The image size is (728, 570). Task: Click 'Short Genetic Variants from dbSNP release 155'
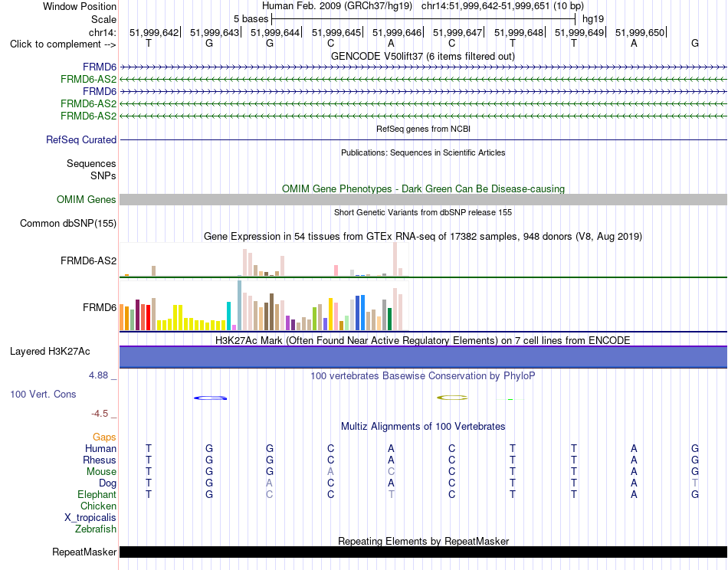(423, 212)
